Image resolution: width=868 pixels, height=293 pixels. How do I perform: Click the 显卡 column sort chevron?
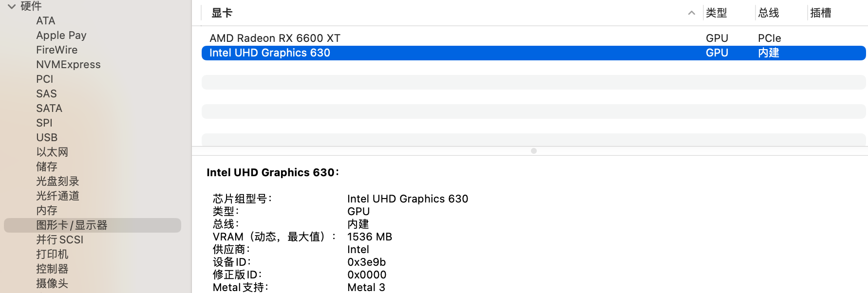click(x=691, y=13)
